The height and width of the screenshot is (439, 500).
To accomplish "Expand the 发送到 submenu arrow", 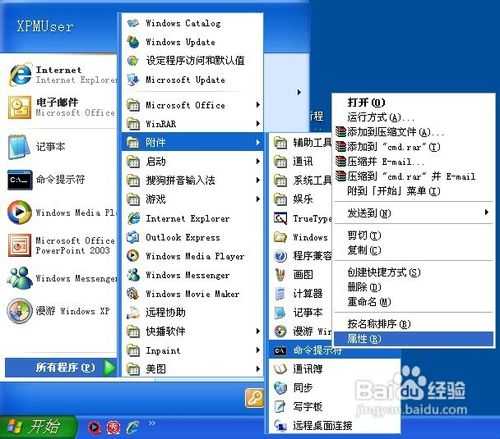I will click(x=486, y=212).
